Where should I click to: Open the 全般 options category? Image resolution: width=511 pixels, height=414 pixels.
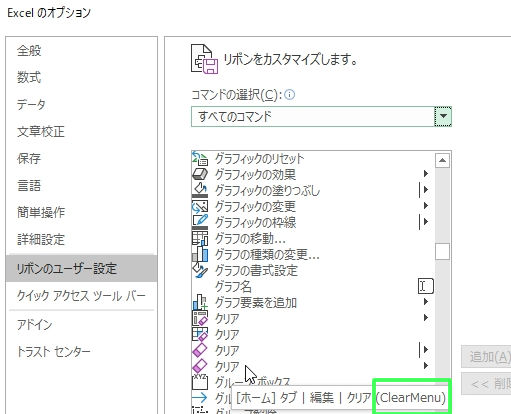click(x=81, y=51)
